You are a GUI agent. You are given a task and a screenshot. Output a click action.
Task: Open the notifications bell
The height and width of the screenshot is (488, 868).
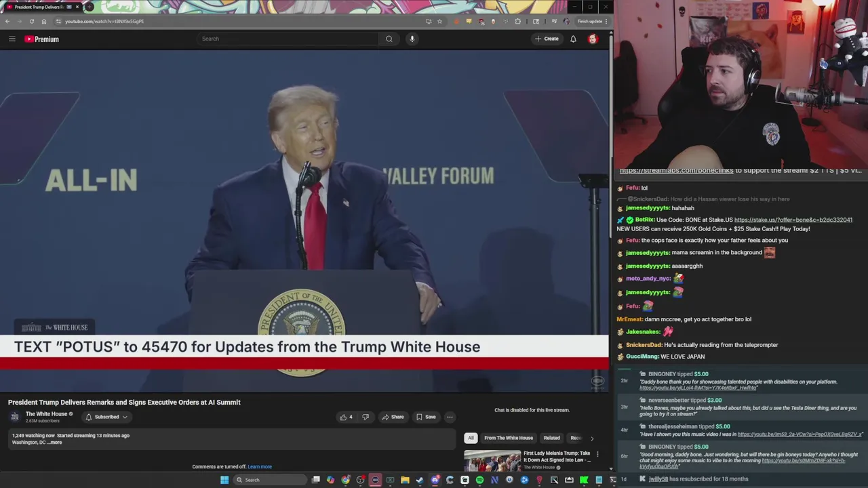click(573, 39)
